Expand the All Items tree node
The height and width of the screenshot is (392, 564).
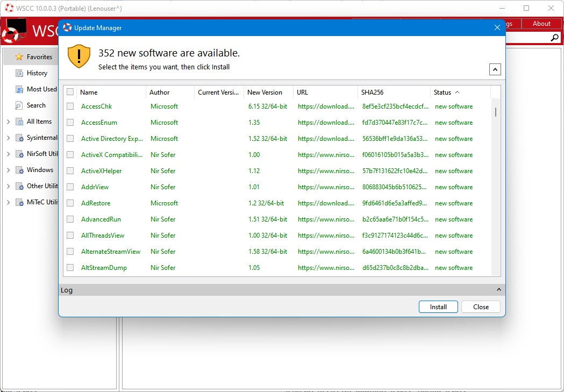(8, 122)
